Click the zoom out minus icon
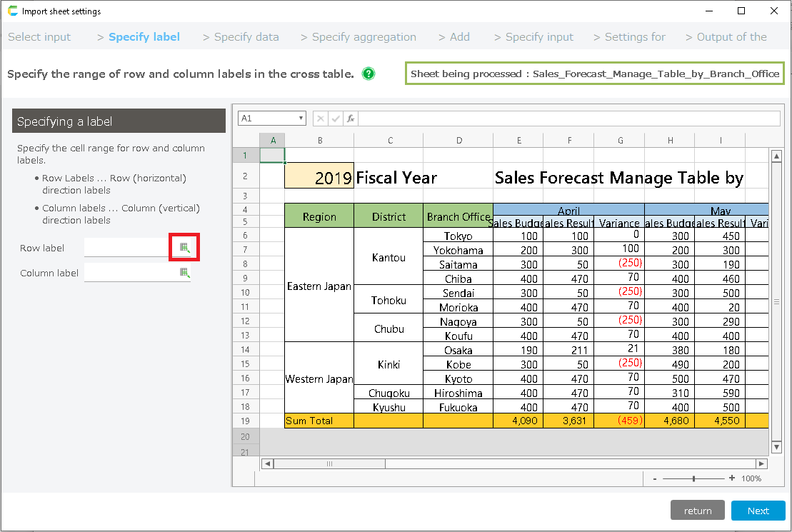Image resolution: width=792 pixels, height=532 pixels. pos(655,478)
